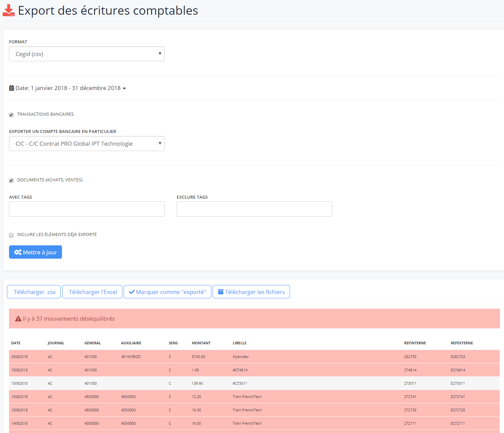Click internal reference 282753

click(410, 357)
